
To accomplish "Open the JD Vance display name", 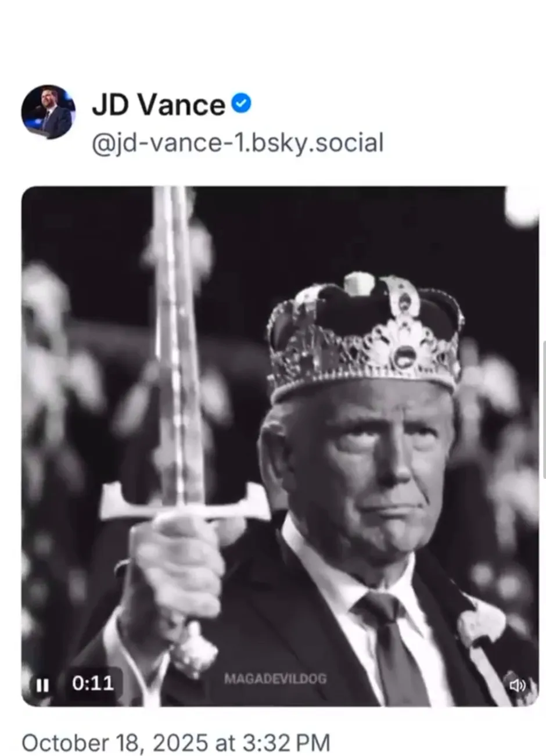I will (158, 105).
